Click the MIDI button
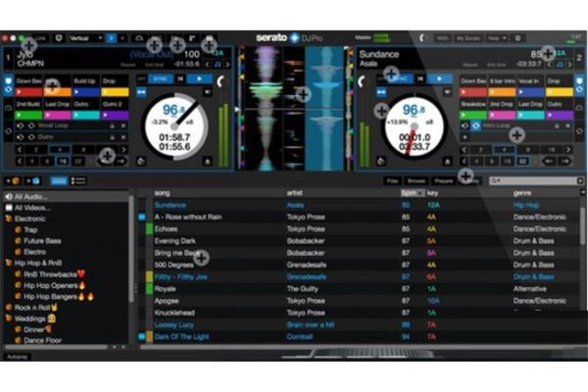Screen dimensions: 588x392 click(443, 38)
